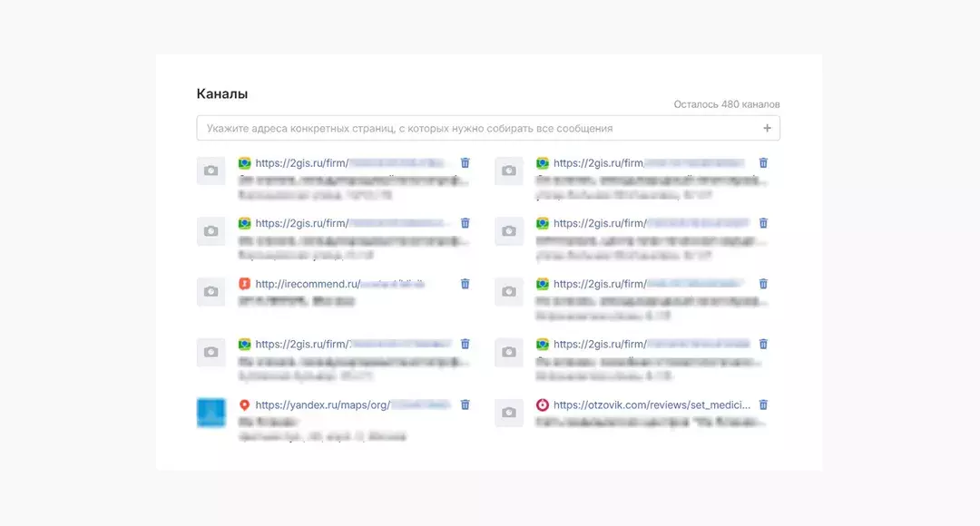Click trash icon of first 2gis channel, left column
Image resolution: width=980 pixels, height=526 pixels.
[x=465, y=163]
